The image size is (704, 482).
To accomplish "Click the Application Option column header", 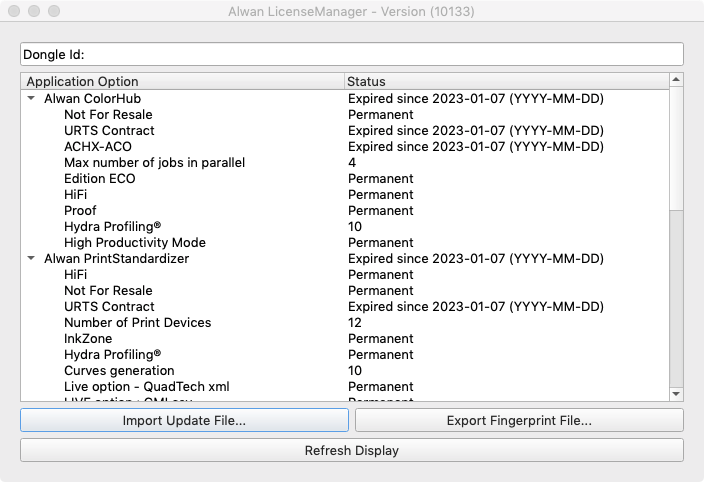I will pyautogui.click(x=182, y=81).
